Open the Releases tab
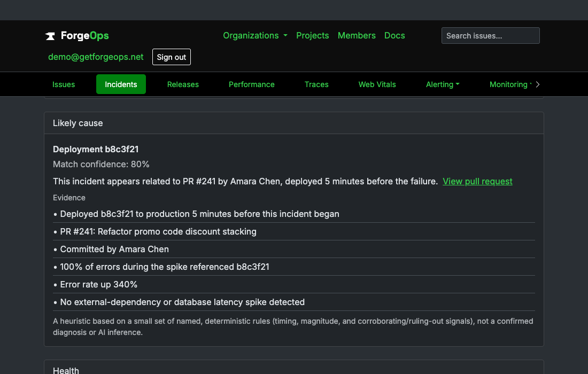 click(x=183, y=84)
